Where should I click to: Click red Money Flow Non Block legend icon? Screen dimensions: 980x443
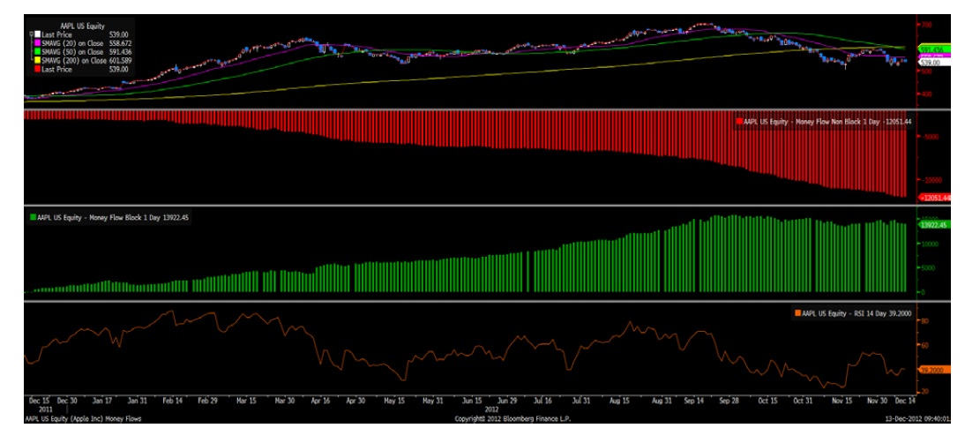coord(739,123)
